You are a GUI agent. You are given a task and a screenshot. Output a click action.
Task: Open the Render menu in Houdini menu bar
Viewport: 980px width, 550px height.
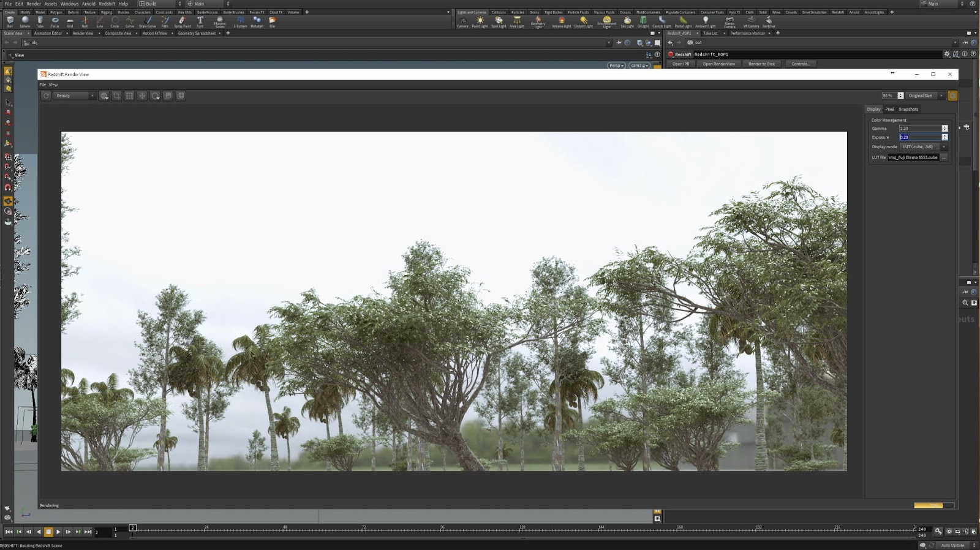click(34, 4)
